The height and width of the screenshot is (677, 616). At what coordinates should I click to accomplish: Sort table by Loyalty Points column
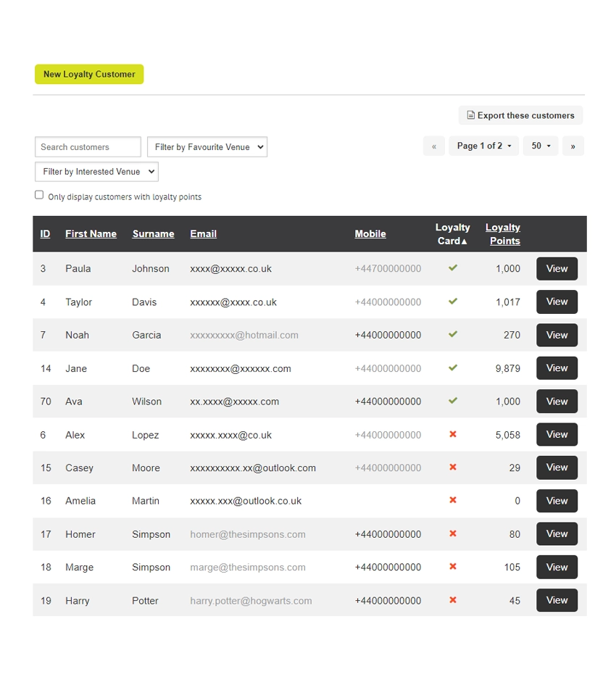tap(503, 234)
